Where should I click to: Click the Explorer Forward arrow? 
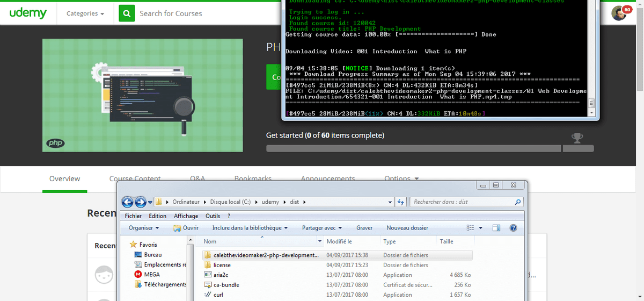pyautogui.click(x=141, y=202)
